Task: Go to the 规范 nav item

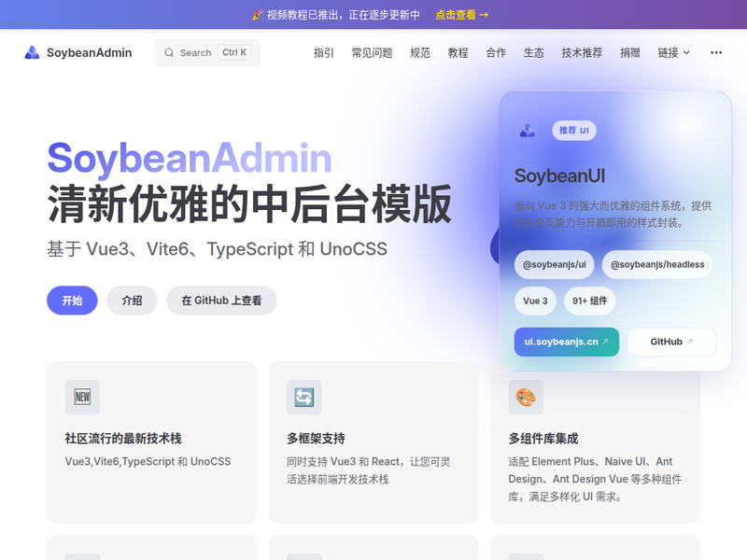Action: coord(419,53)
